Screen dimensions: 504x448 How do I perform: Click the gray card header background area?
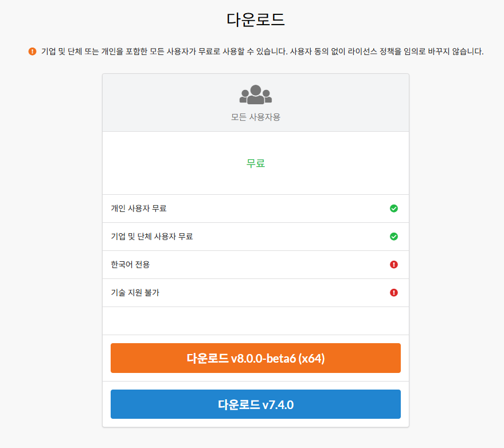point(344,103)
